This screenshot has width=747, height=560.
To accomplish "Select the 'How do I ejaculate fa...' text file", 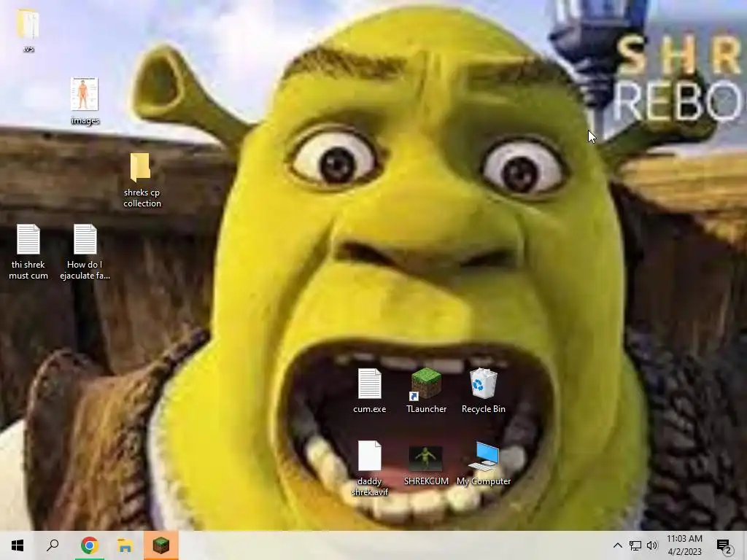I will [85, 252].
